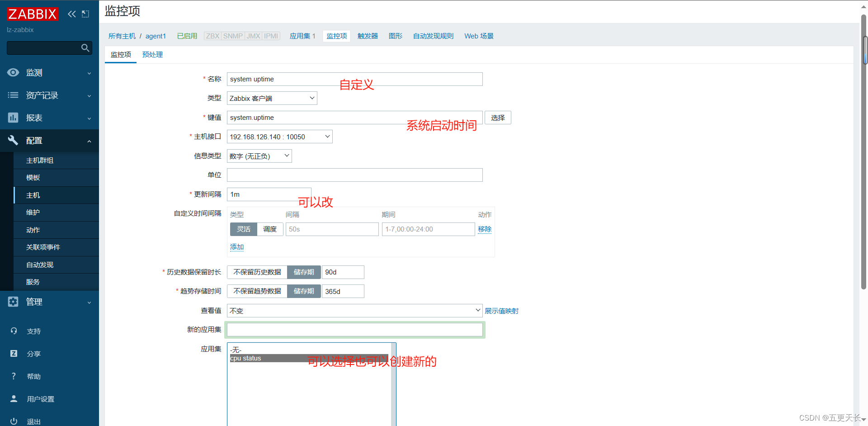Click the question mark help icon

[x=14, y=376]
